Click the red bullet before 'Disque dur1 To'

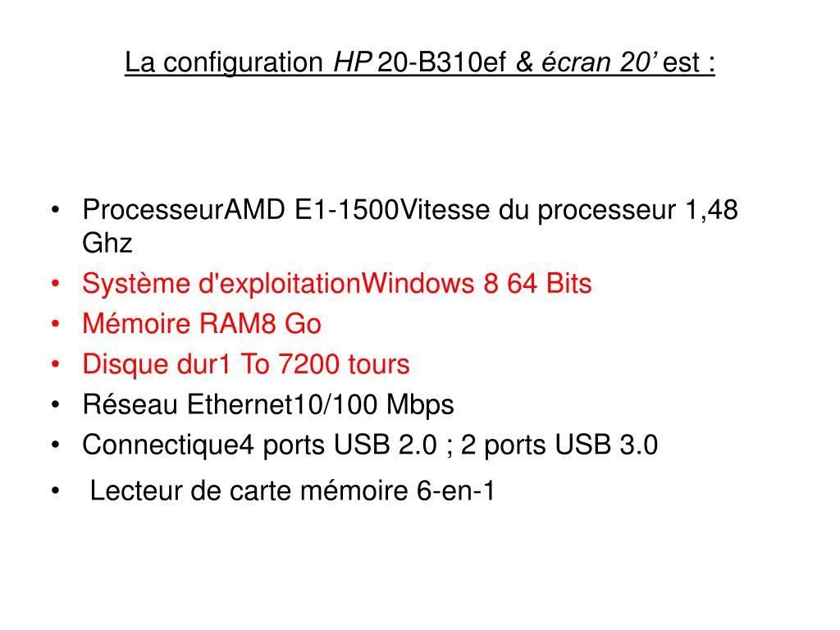(56, 364)
